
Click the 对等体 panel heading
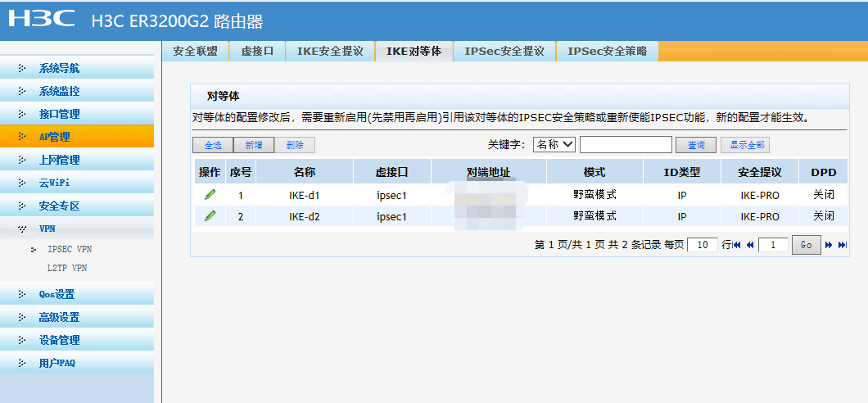[223, 96]
